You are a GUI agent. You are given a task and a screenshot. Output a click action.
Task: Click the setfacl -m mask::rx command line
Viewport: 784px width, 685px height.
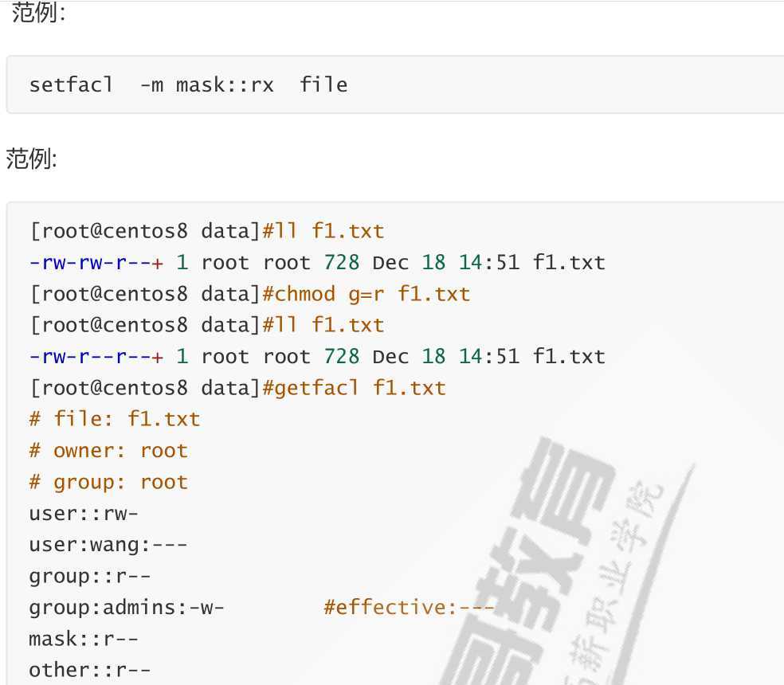[188, 84]
